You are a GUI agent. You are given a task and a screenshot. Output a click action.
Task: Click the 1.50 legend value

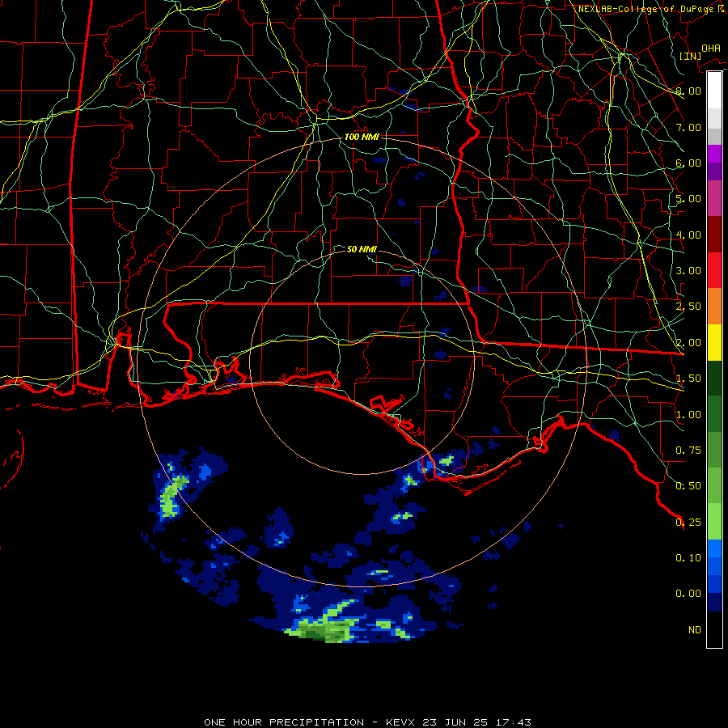688,379
